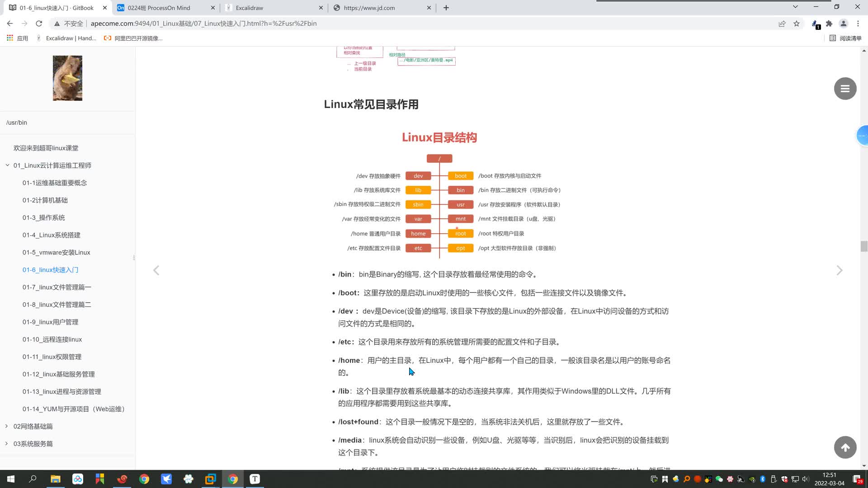Click the sidebar avatar image
868x488 pixels.
(67, 78)
